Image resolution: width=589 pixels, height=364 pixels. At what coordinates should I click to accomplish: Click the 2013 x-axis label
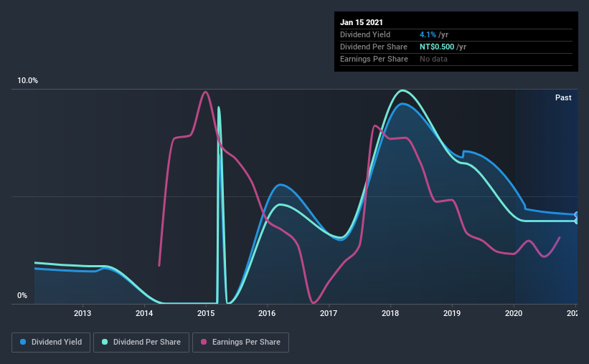[83, 313]
